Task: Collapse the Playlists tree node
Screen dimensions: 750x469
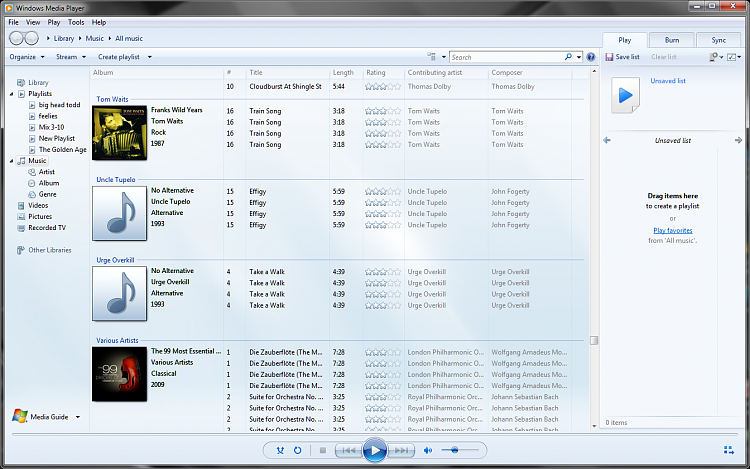Action: [11, 94]
